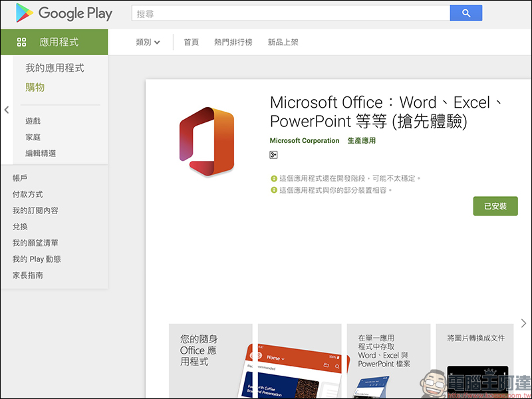The width and height of the screenshot is (532, 399).
Task: Click the Google Play logo
Action: pyautogui.click(x=64, y=13)
